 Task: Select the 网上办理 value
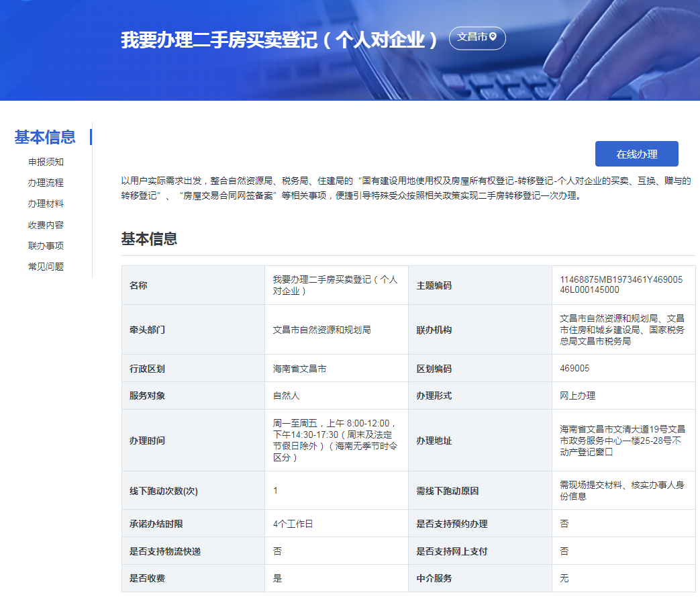(578, 396)
